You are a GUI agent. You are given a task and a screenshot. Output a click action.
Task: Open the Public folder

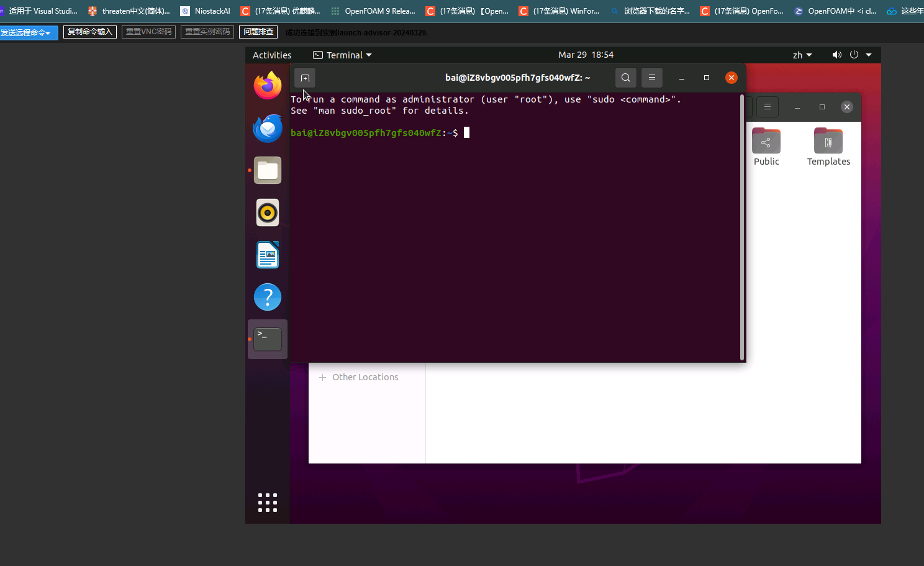tap(766, 147)
